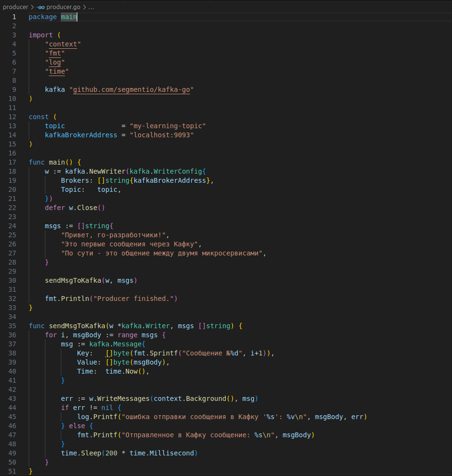
Task: Open the github.com/segmentio/kafka-go import link
Action: [131, 89]
